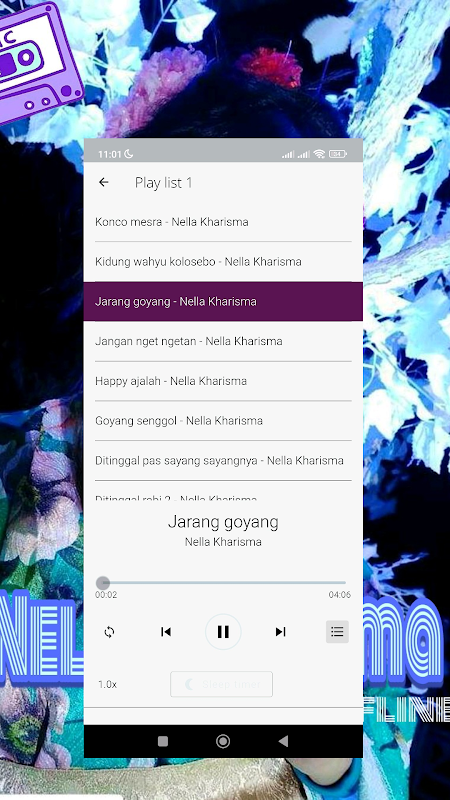Play Ditinggal pas sayang sayangnya track
Screen dimensions: 450x800
(x=223, y=461)
